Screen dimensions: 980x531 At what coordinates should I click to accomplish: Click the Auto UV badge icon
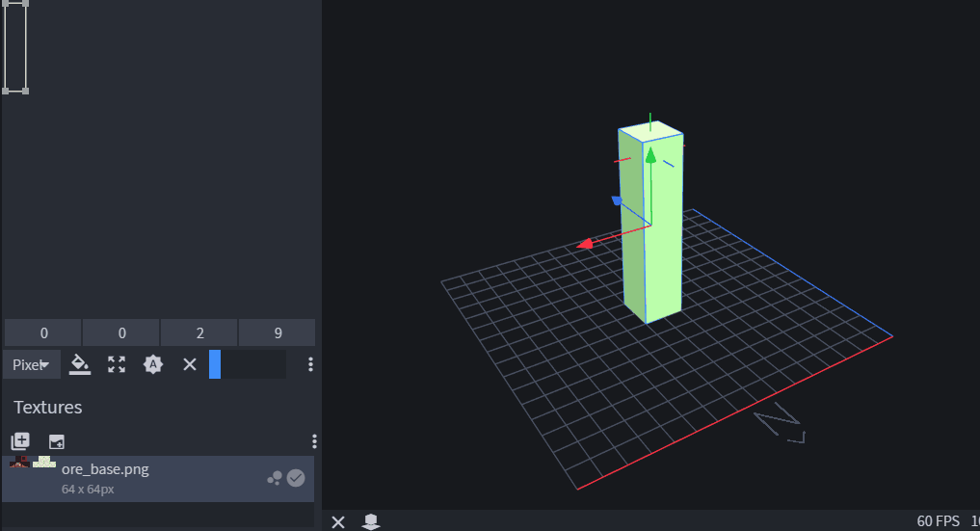tap(153, 364)
